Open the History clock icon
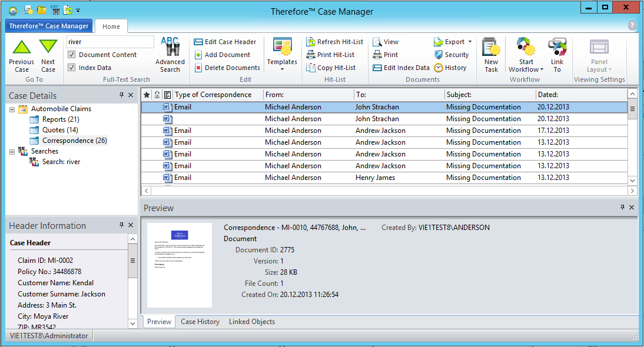This screenshot has height=347, width=644. coord(439,68)
